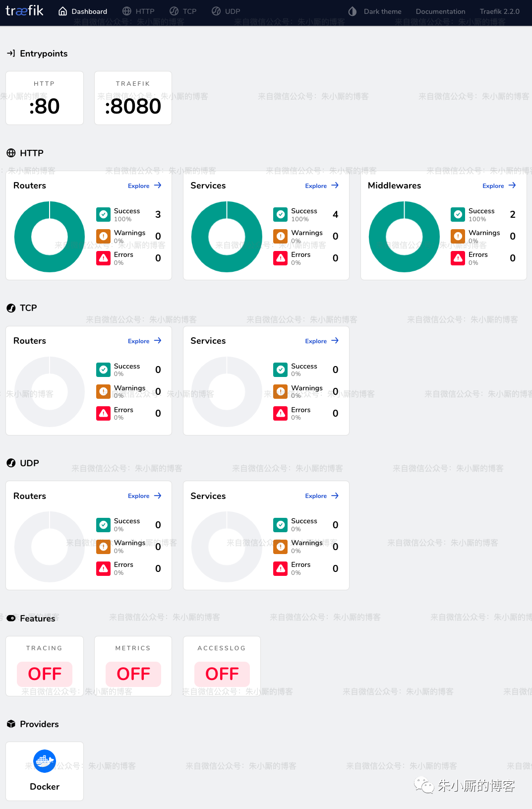Click the Entrypoints section arrow icon
The width and height of the screenshot is (532, 809).
click(11, 53)
